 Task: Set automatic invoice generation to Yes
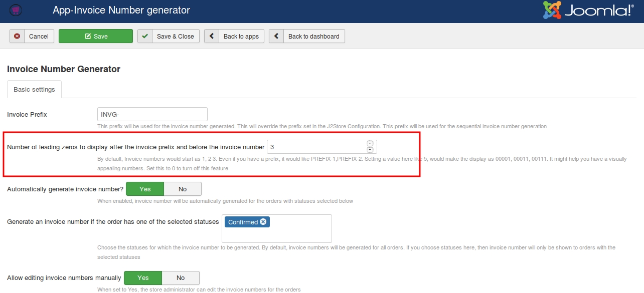click(x=145, y=189)
